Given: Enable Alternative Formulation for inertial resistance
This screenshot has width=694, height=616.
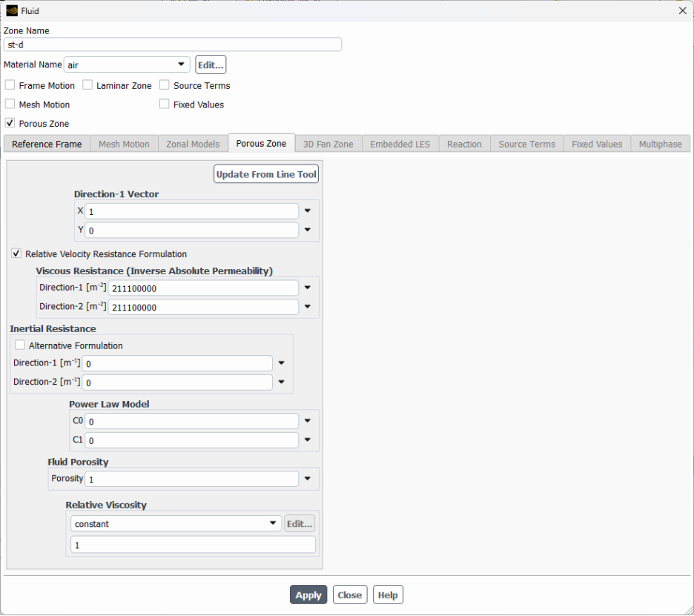Looking at the screenshot, I should 19,345.
